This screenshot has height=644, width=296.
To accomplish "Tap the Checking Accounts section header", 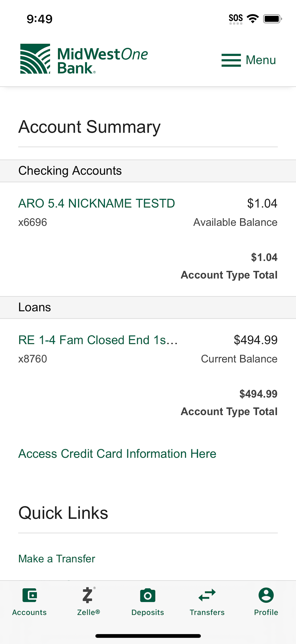I will coord(148,171).
